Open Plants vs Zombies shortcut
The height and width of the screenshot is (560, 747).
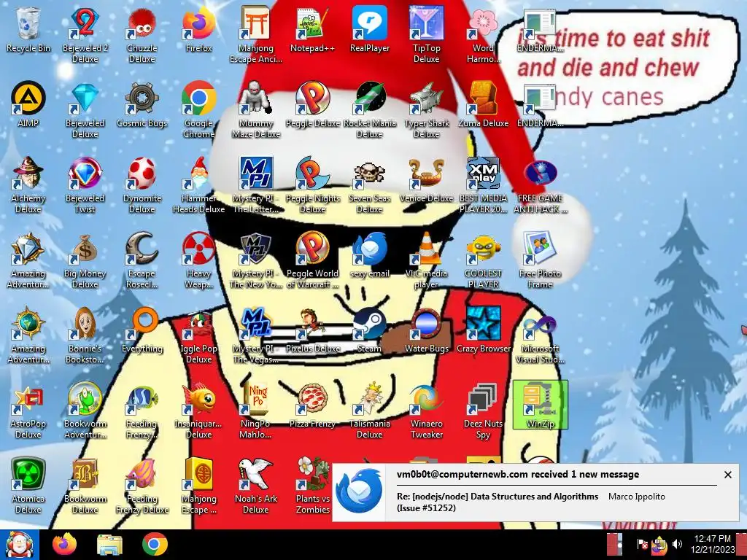click(312, 486)
